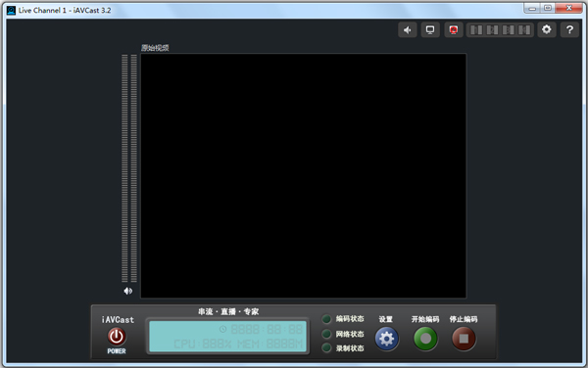This screenshot has width=588, height=368.
Task: Click the red POWER button
Action: tap(117, 337)
